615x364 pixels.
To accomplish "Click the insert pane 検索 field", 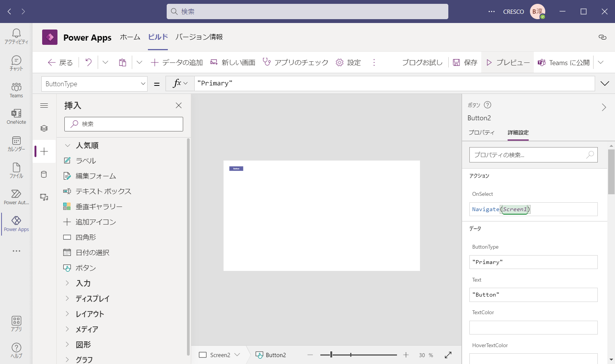I will coord(124,124).
